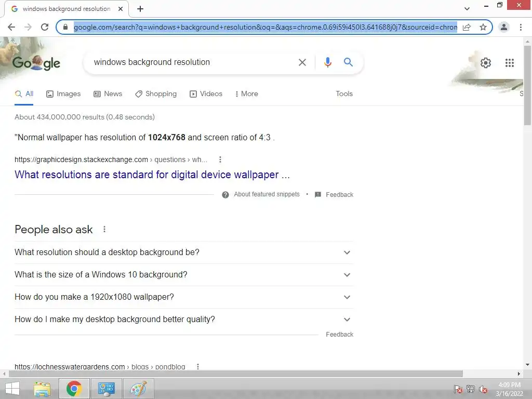Switch to Videos results
This screenshot has width=532, height=399.
206,94
